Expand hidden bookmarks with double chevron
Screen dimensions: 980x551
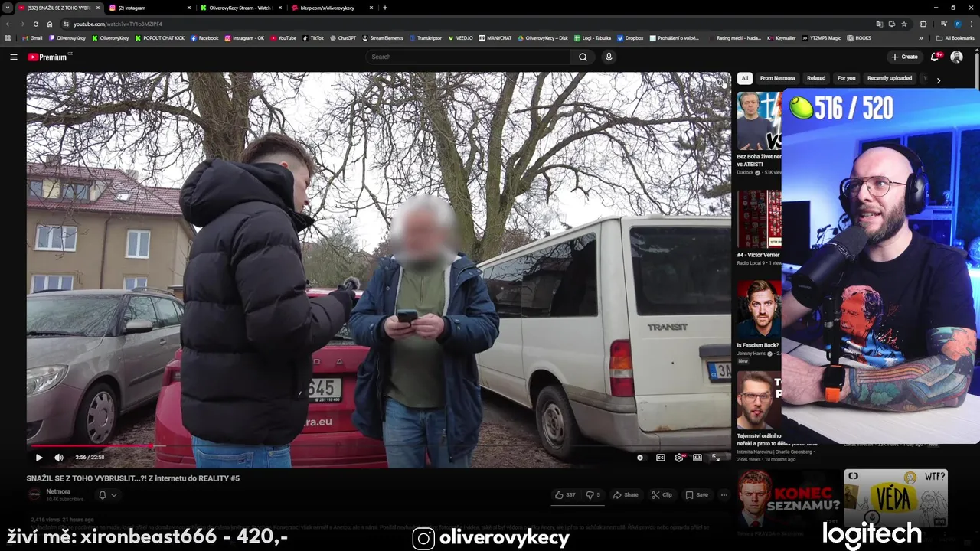click(921, 37)
